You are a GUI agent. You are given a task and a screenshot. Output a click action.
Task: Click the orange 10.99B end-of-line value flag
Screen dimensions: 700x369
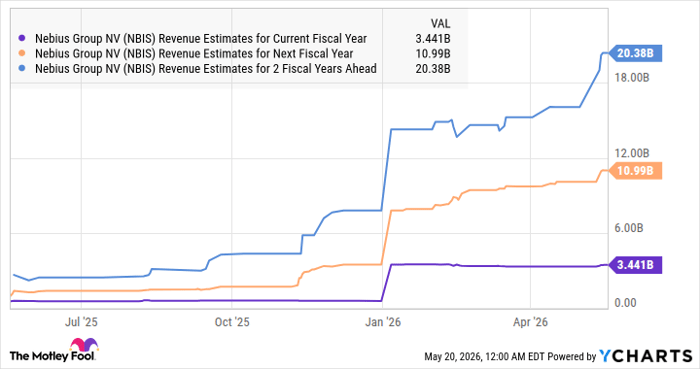pos(635,171)
